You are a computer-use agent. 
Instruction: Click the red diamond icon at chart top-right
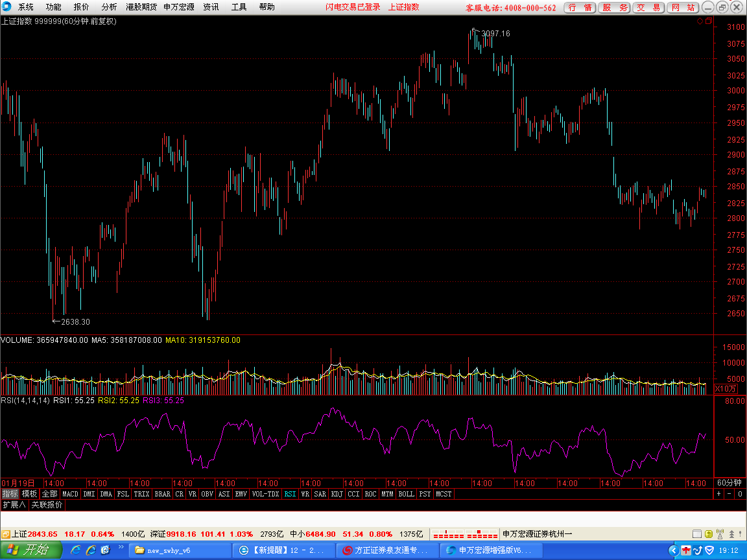(700, 21)
